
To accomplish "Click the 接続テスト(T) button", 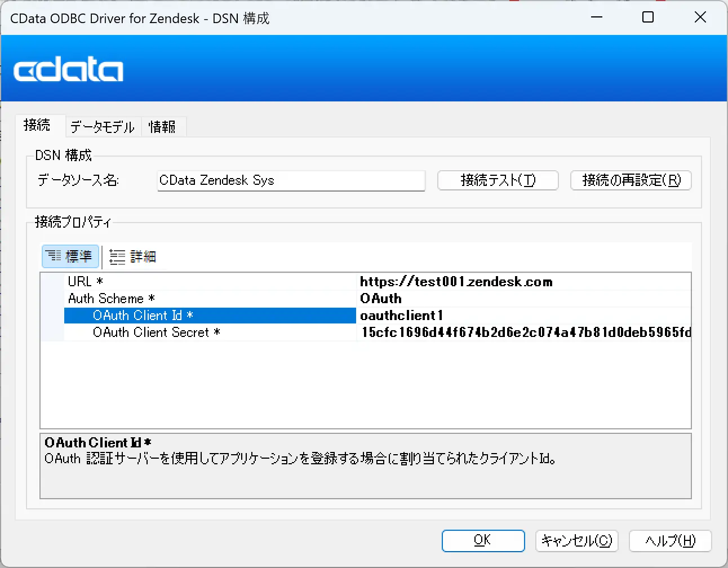I will 498,180.
